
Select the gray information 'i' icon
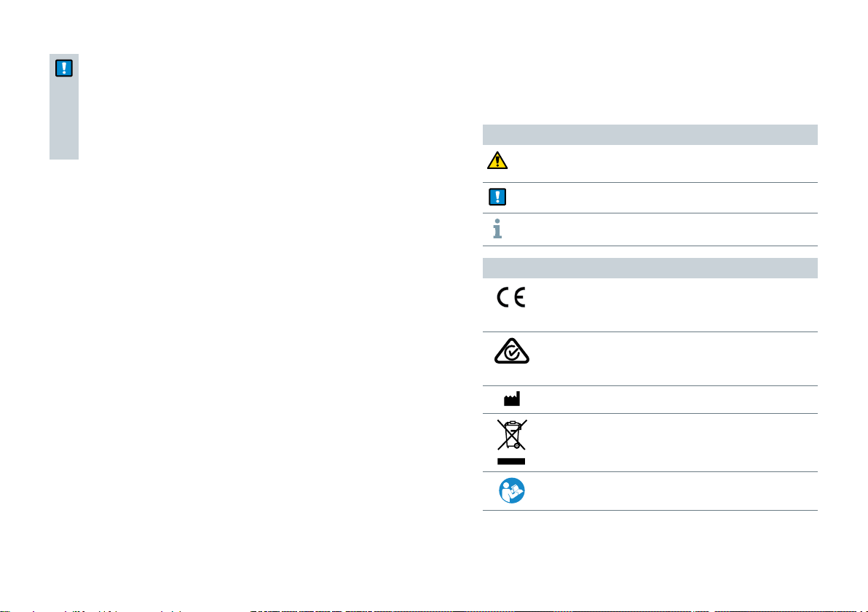pos(497,229)
